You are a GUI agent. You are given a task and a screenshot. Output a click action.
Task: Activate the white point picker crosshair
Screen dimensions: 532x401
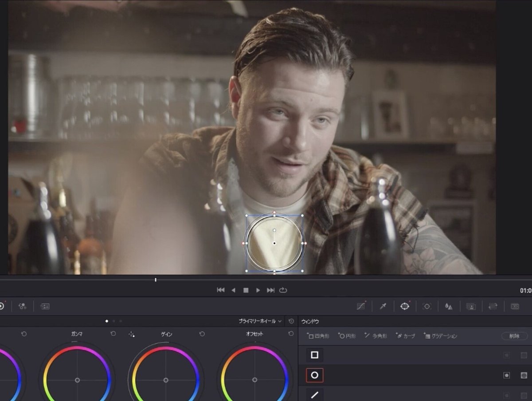tap(132, 334)
